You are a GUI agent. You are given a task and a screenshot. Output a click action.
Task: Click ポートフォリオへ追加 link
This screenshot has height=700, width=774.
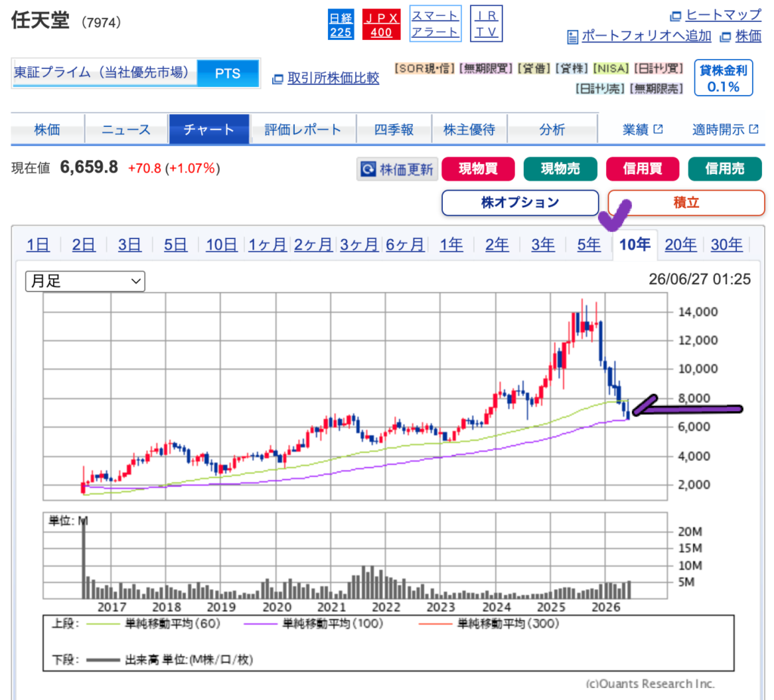[x=646, y=36]
